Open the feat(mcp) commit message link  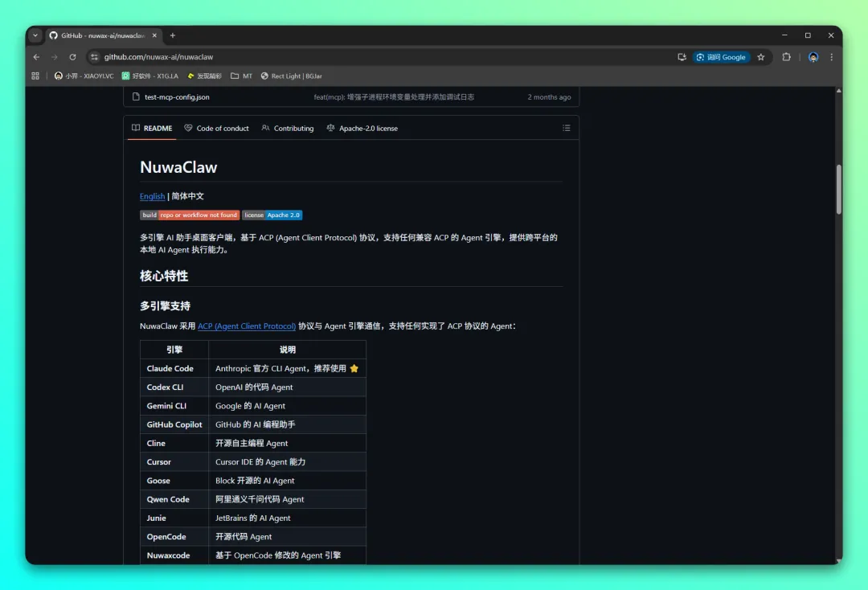(x=394, y=96)
